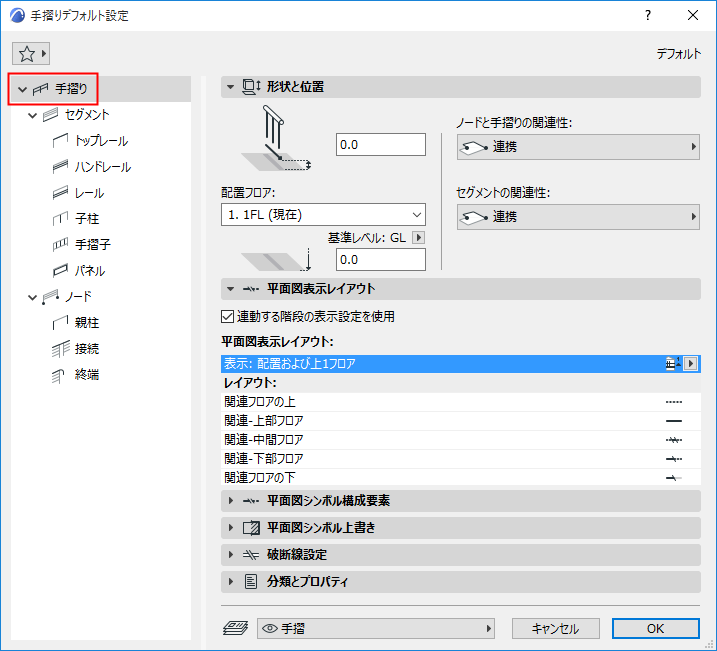Expand the 破断線設定 panel

[x=230, y=555]
